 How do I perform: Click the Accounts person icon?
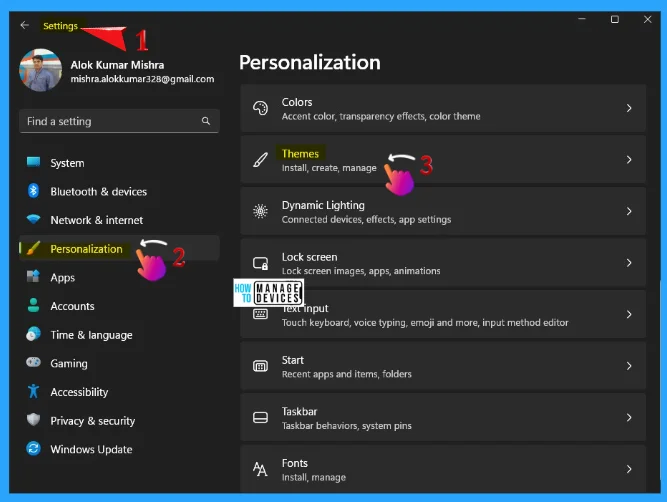click(x=33, y=305)
